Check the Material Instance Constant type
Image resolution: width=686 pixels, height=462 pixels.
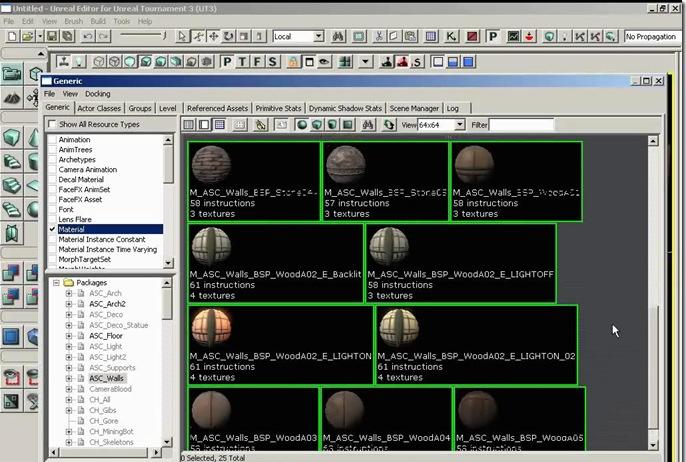(52, 239)
